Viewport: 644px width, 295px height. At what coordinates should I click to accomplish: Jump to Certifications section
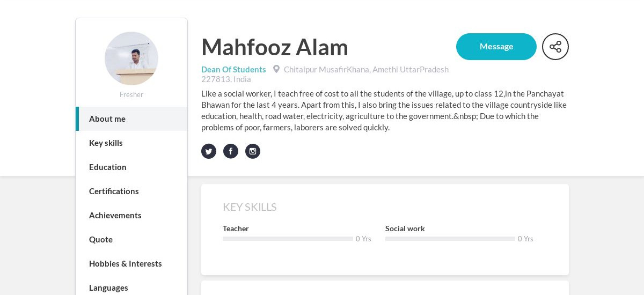pyautogui.click(x=131, y=191)
